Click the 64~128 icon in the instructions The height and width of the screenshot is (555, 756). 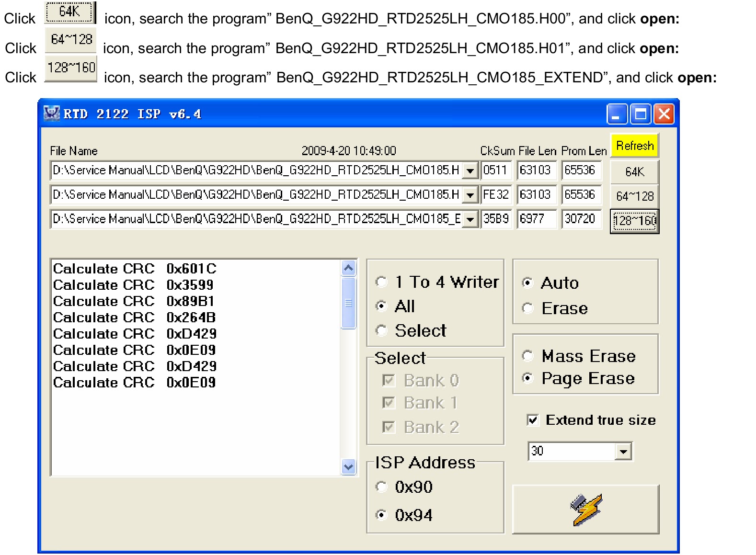pos(71,40)
